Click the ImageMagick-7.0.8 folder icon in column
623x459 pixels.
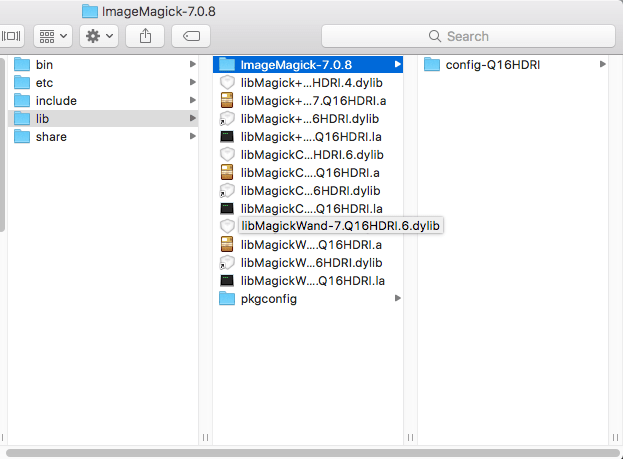pyautogui.click(x=227, y=64)
